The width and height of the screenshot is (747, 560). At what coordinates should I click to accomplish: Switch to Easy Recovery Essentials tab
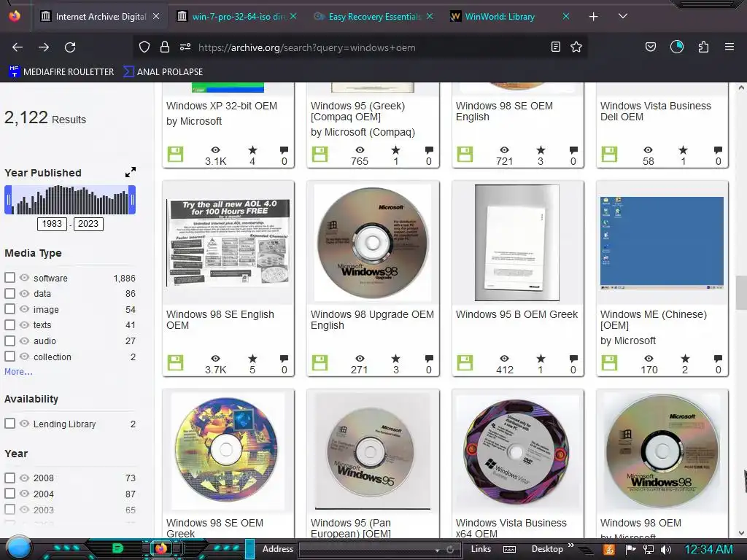pos(374,17)
